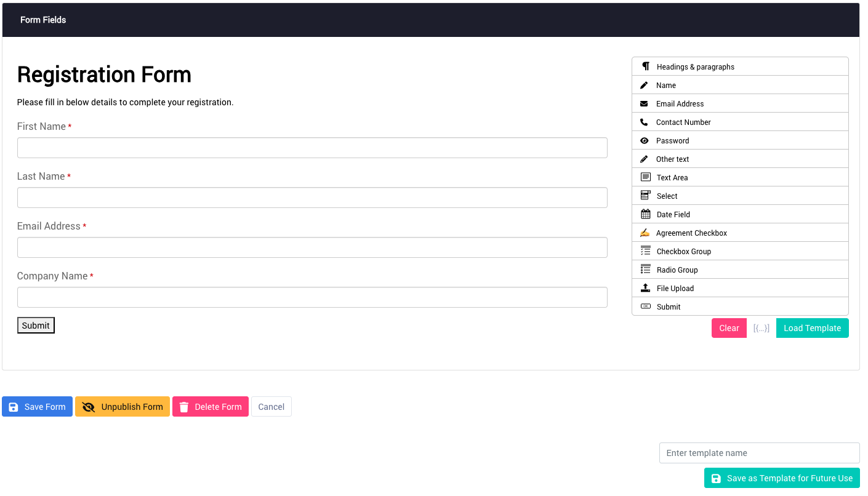This screenshot has height=496, width=868.
Task: Click the upload icon for File Upload
Action: pyautogui.click(x=645, y=288)
